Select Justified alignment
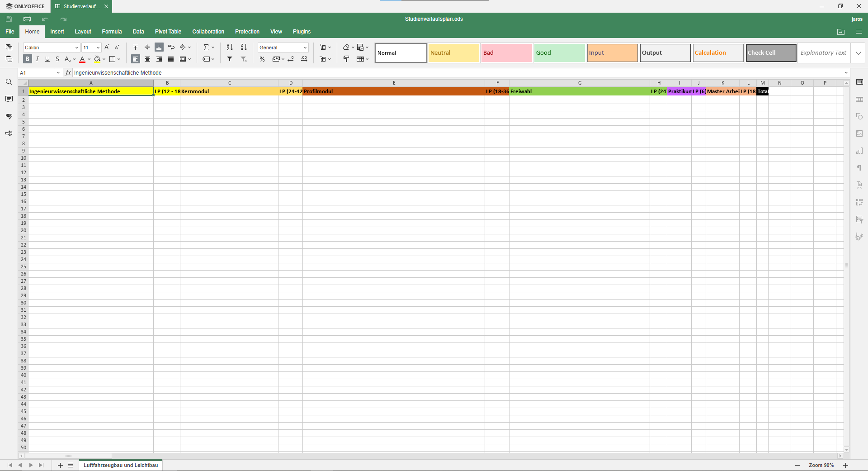 tap(171, 59)
